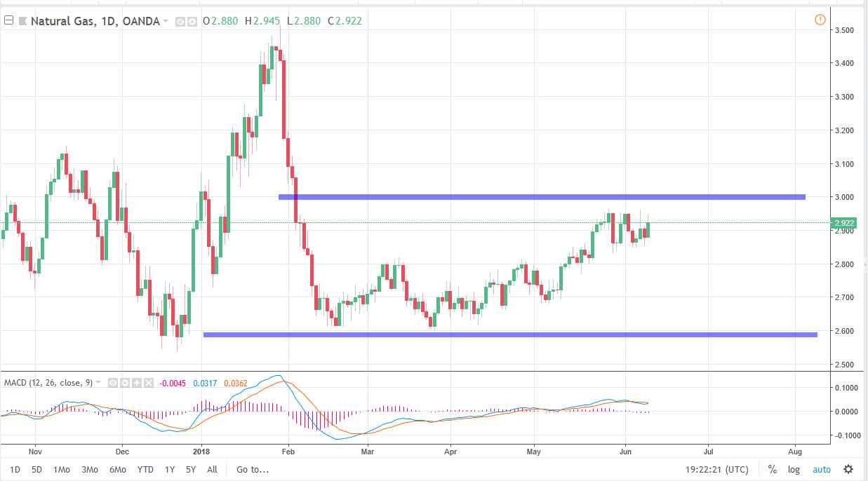Viewport: 868px width, 481px height.
Task: Hide the Natural Gas series with the eye icon
Action: (x=179, y=21)
